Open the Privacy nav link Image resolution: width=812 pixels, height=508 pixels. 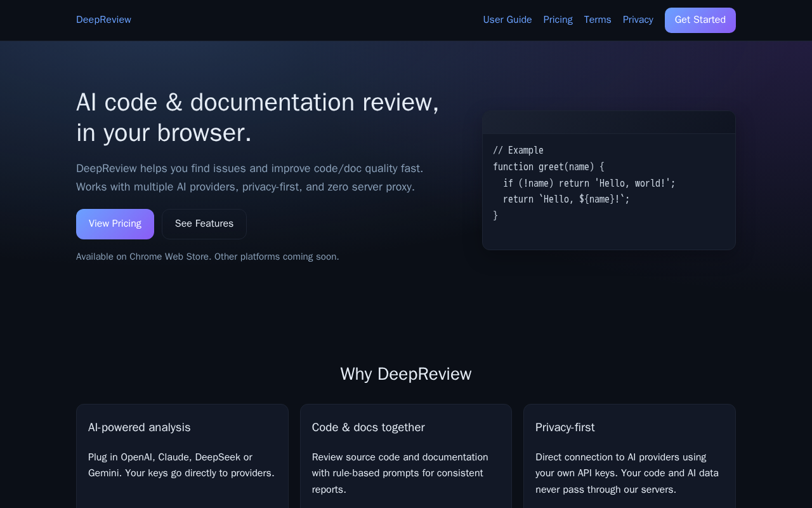pos(638,20)
